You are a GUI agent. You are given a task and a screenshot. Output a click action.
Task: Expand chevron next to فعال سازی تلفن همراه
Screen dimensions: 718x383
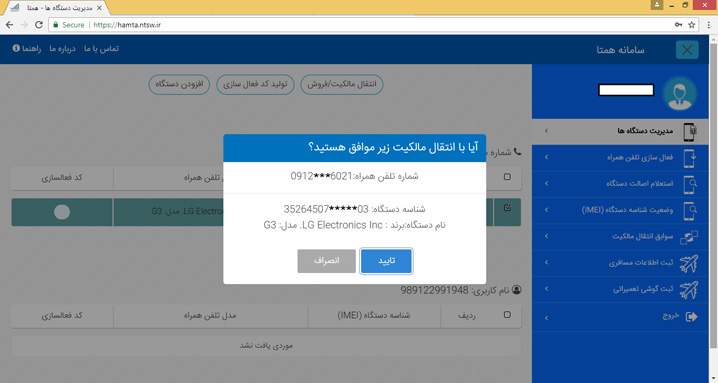546,158
